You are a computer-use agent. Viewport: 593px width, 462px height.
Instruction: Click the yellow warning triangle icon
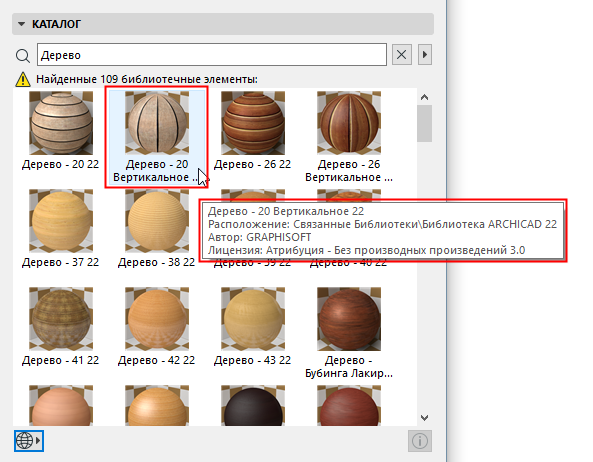(x=23, y=79)
